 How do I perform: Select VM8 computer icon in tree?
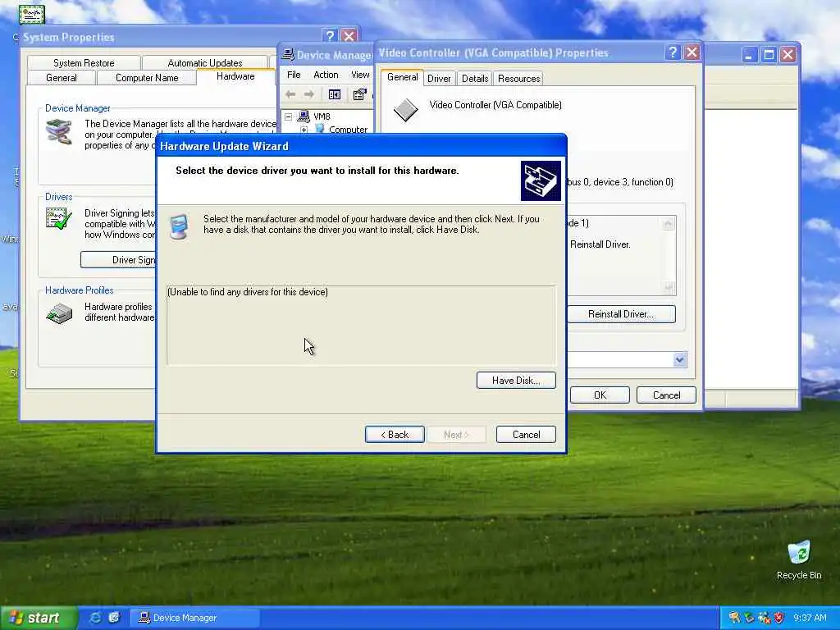click(x=304, y=116)
